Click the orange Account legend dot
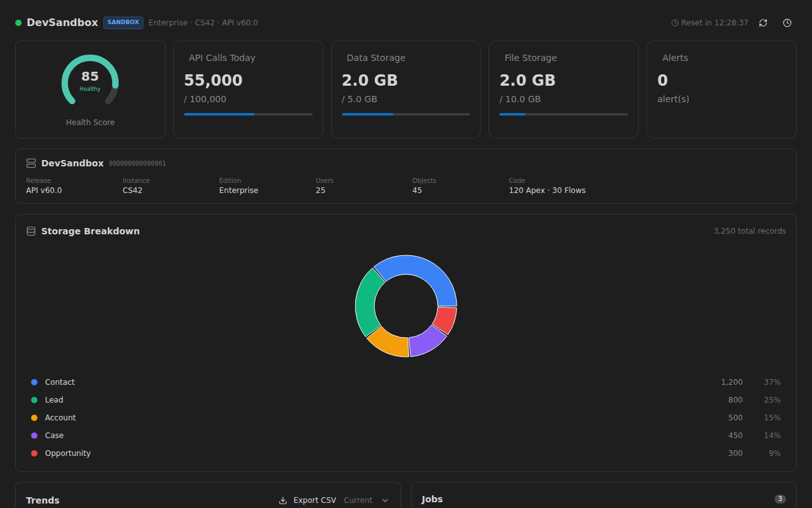The height and width of the screenshot is (508, 812). 34,418
